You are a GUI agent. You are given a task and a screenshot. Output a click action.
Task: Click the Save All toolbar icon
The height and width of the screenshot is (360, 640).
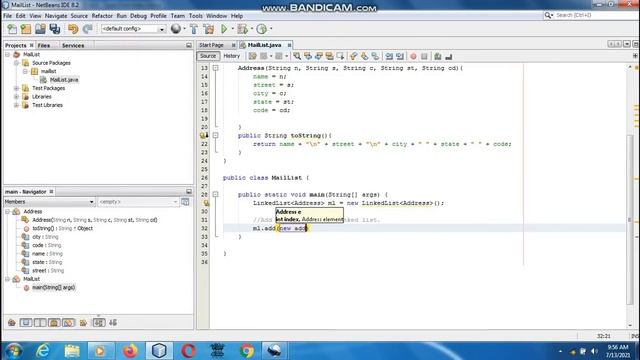click(54, 29)
